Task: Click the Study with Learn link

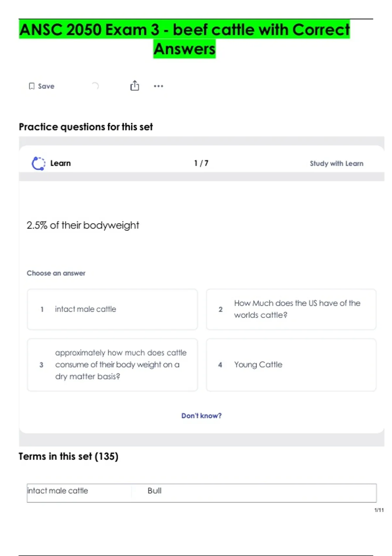Action: 336,163
